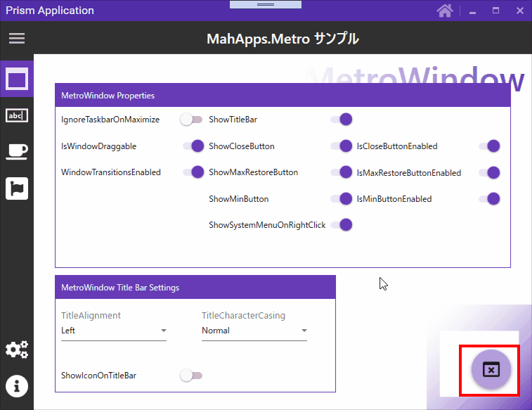The image size is (532, 410).
Task: Open the TitleAlignment dropdown
Action: [114, 331]
